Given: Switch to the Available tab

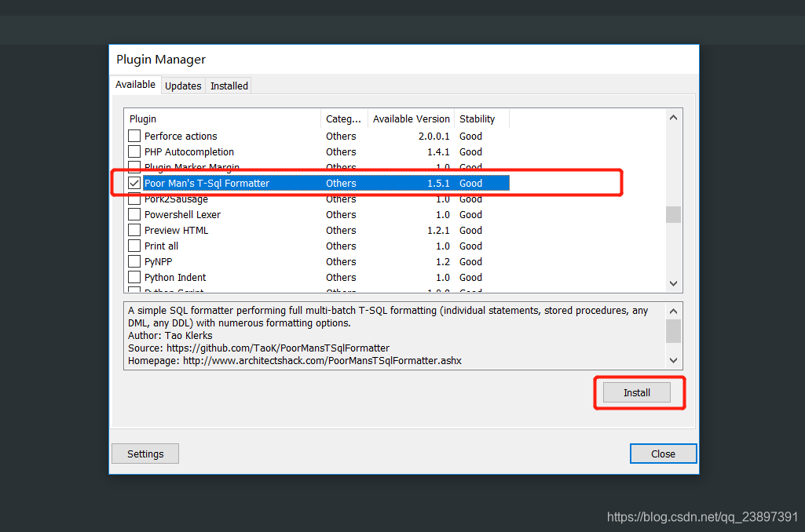Looking at the screenshot, I should coord(135,85).
